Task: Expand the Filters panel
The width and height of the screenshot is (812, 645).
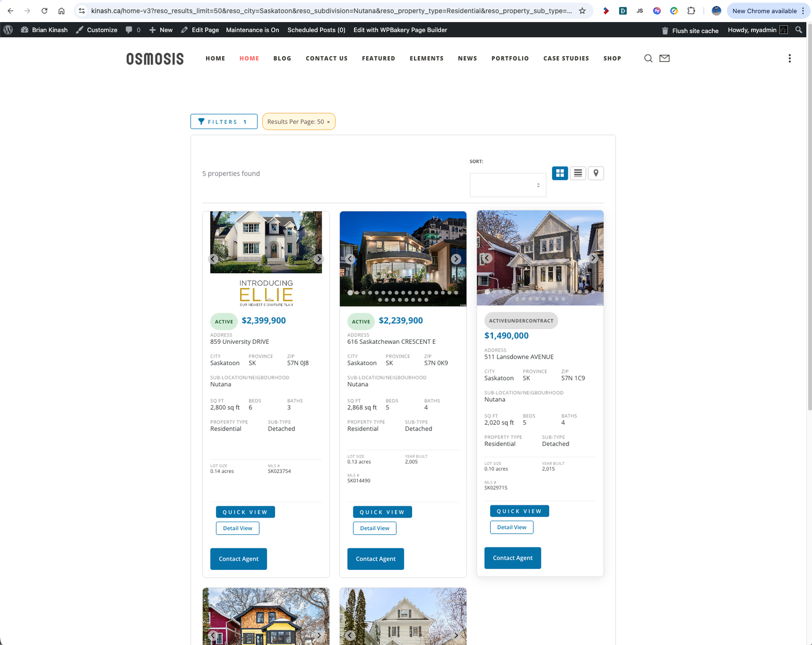Action: [x=224, y=122]
